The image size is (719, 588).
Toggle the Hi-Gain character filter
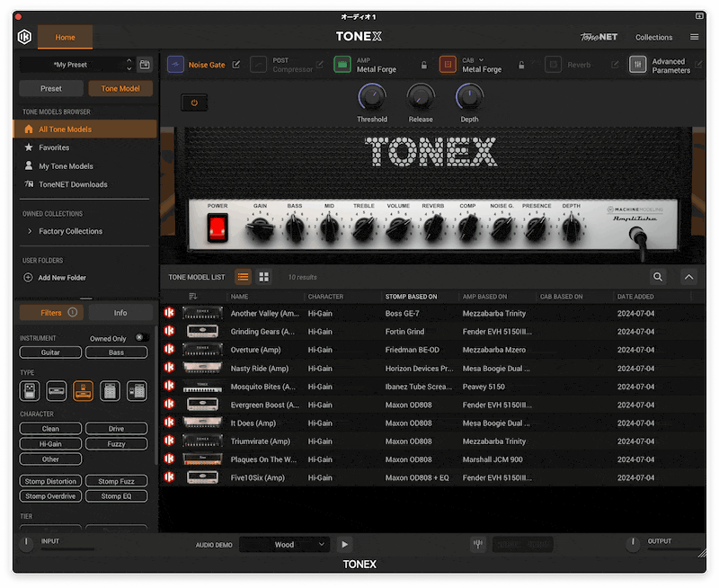point(50,444)
